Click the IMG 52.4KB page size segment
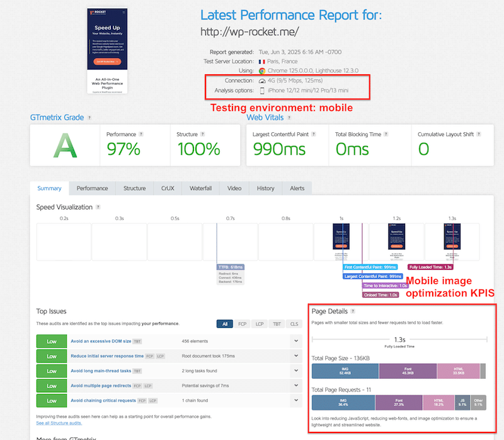504x440 pixels. point(345,371)
